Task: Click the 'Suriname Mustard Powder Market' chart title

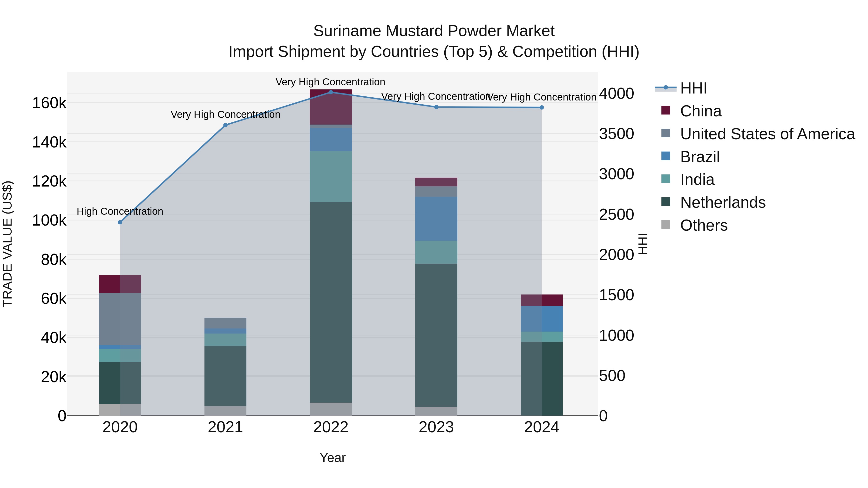Action: click(x=434, y=31)
